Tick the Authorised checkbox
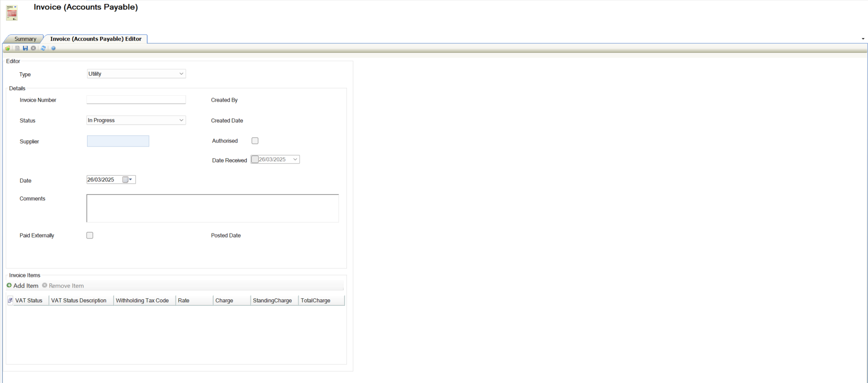 255,141
